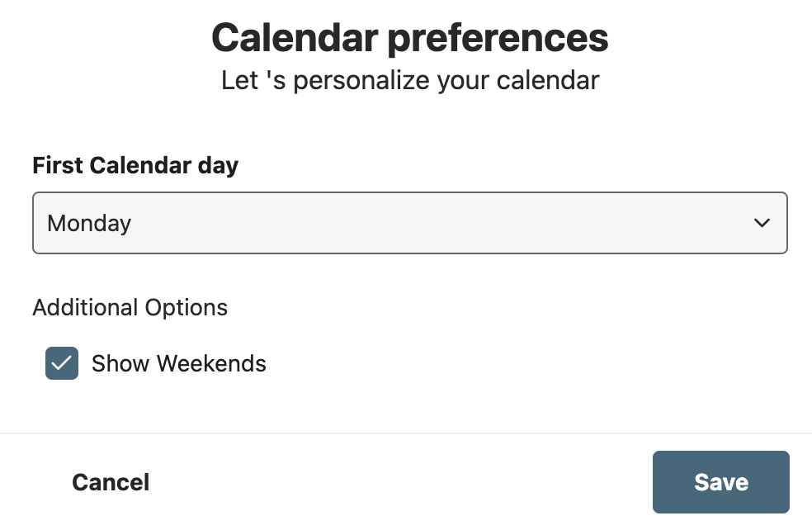
Task: Click the chevron arrow in the Monday selector
Action: pos(762,223)
